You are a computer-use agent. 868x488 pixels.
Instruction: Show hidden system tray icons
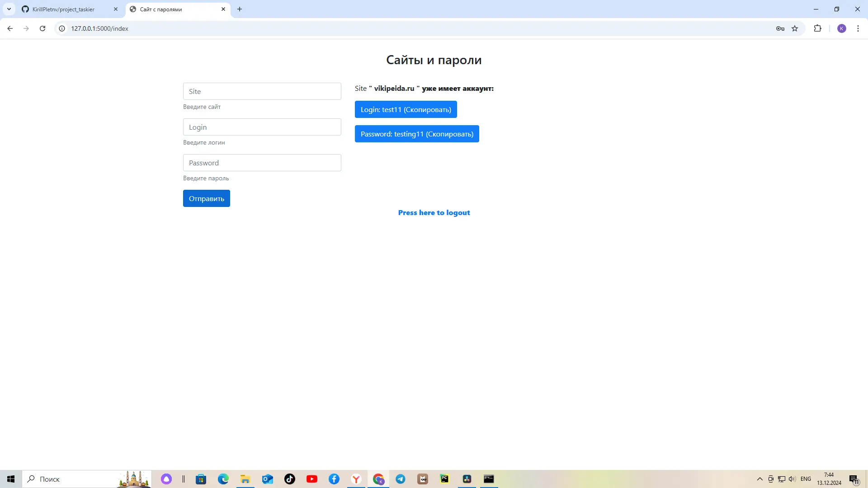(x=759, y=479)
